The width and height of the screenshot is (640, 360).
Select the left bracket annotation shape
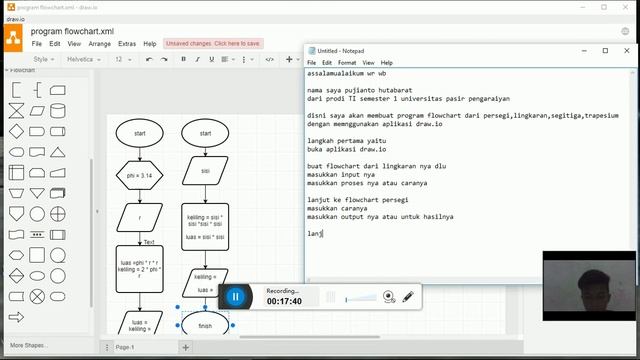tap(16, 90)
